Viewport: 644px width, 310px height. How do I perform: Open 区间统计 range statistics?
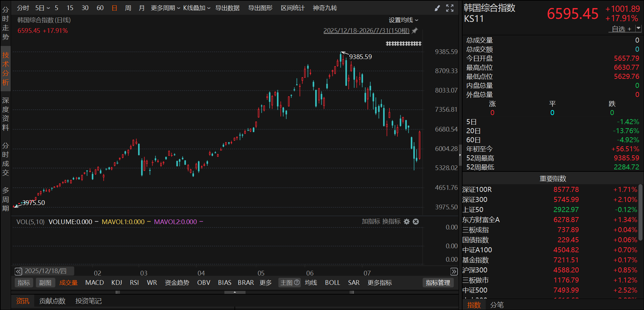[x=293, y=8]
